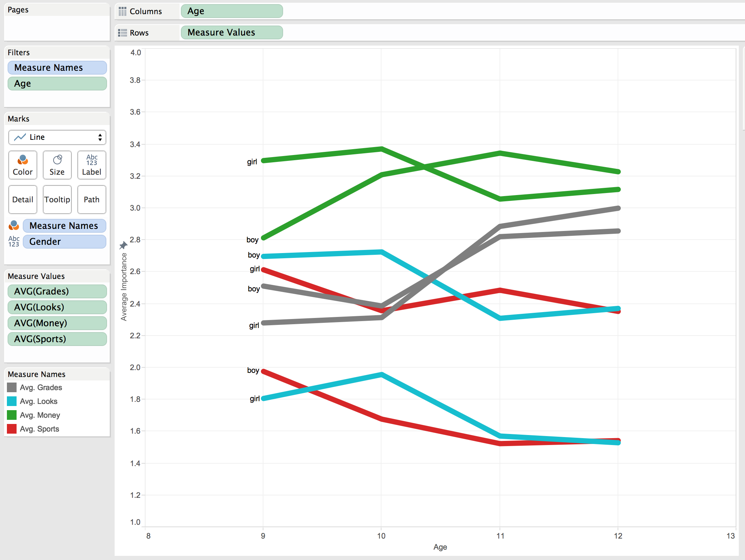Viewport: 745px width, 560px height.
Task: Open the Tooltip marks button
Action: [57, 200]
